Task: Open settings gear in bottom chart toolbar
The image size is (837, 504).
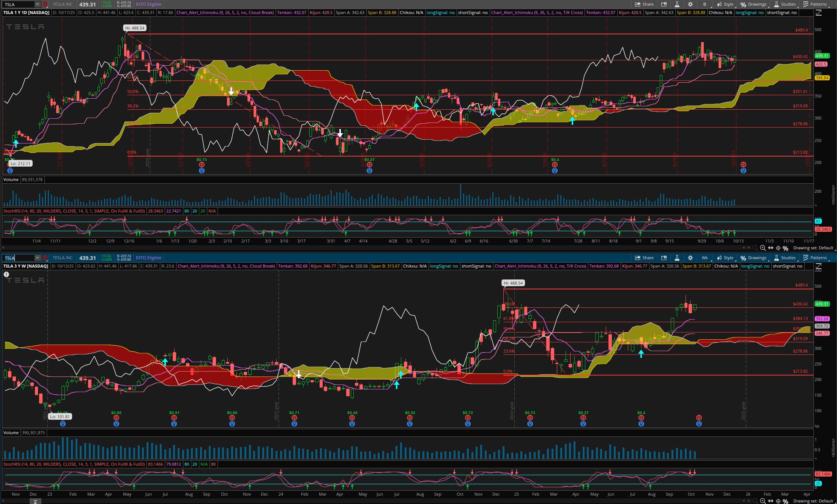Action: (690, 258)
